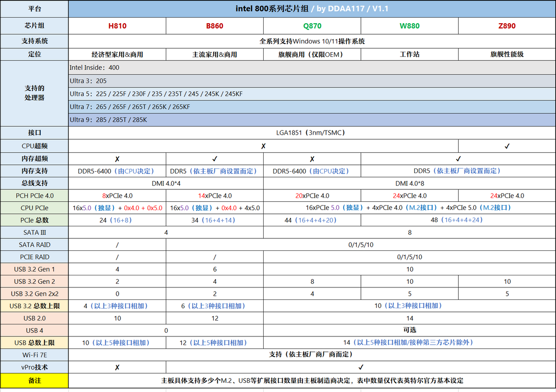Screen dimensions: 556x392
Task: Click the Z890 chipset header
Action: tap(507, 26)
